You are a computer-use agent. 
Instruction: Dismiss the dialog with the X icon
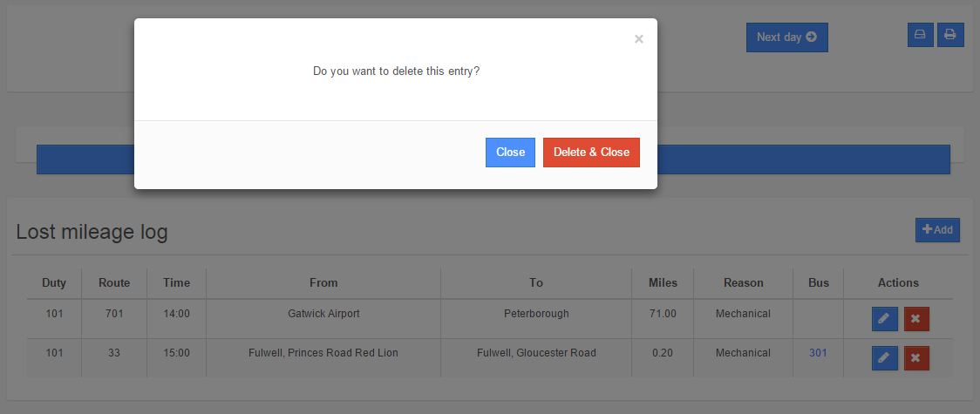[639, 39]
